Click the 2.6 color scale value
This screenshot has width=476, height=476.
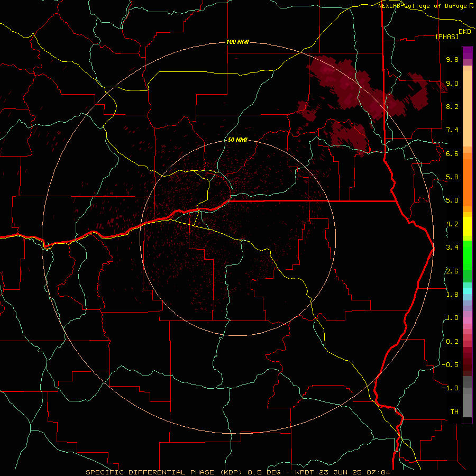(x=452, y=271)
